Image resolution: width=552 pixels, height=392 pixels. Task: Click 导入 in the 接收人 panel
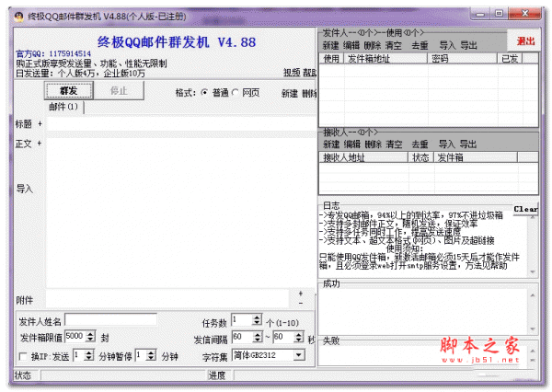tap(446, 144)
